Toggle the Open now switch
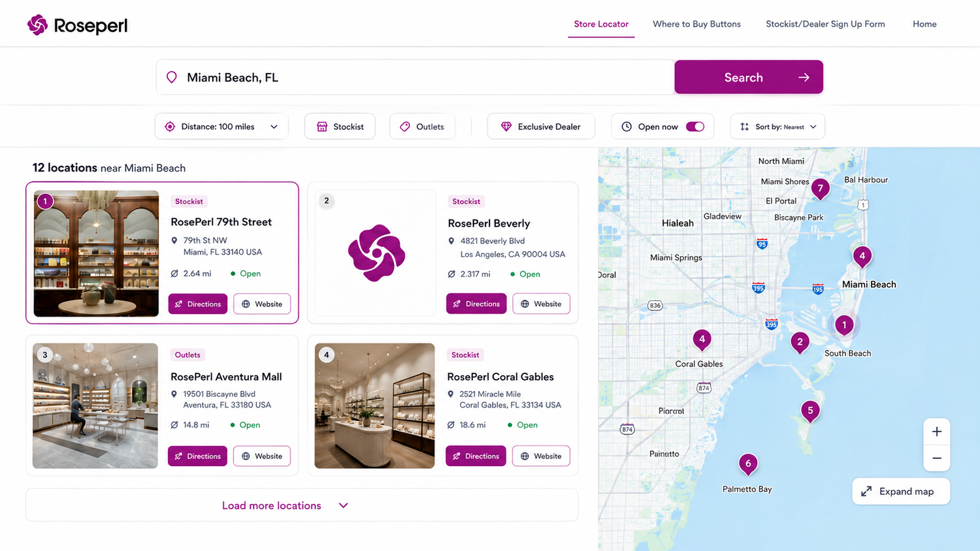The width and height of the screenshot is (980, 551). tap(695, 127)
